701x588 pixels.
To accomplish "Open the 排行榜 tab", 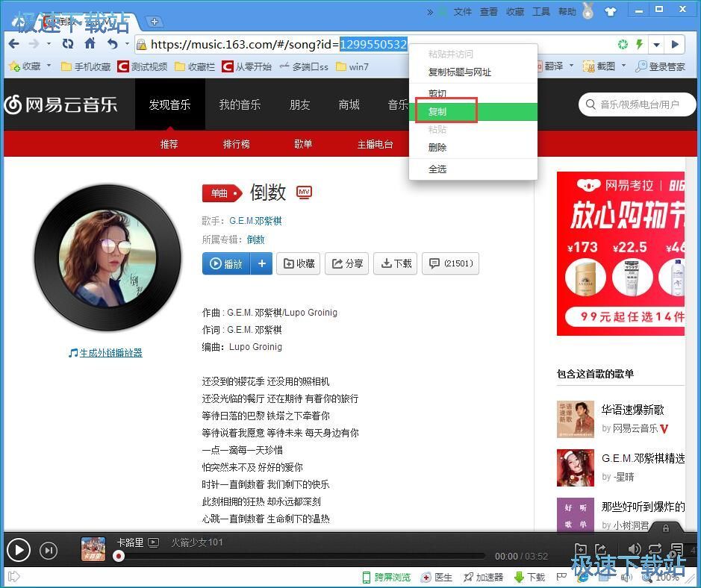I will [236, 144].
